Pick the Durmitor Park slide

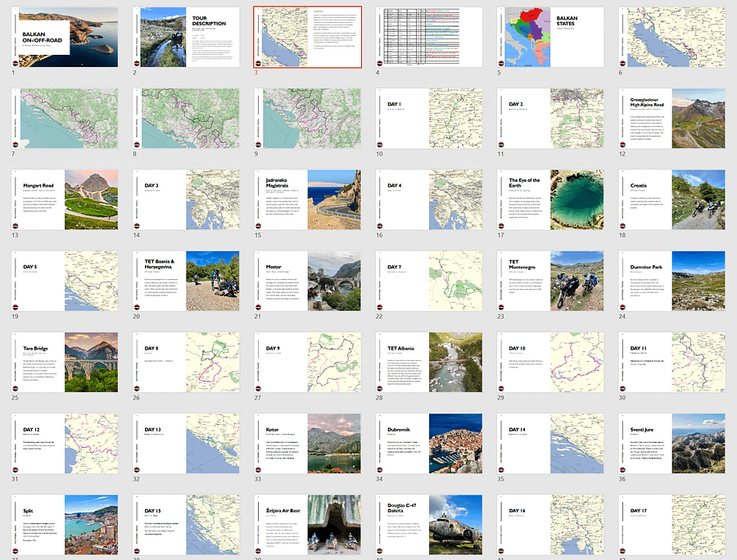point(672,281)
